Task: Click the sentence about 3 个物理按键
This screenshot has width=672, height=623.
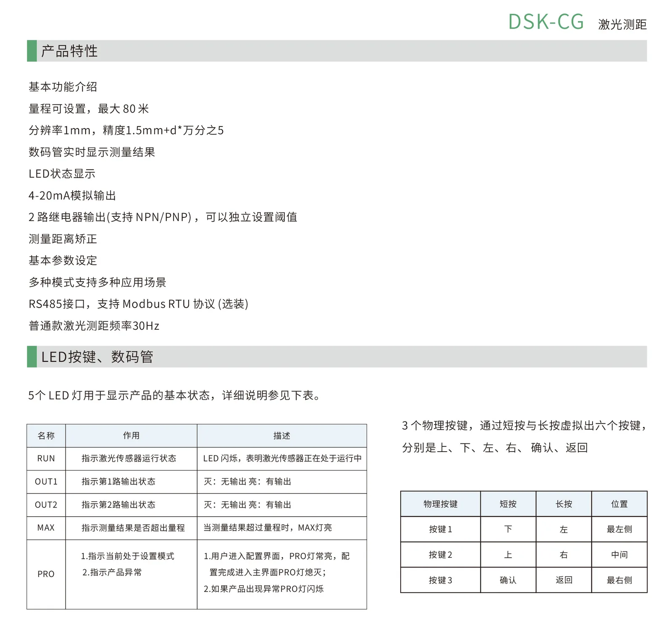Action: click(x=524, y=426)
